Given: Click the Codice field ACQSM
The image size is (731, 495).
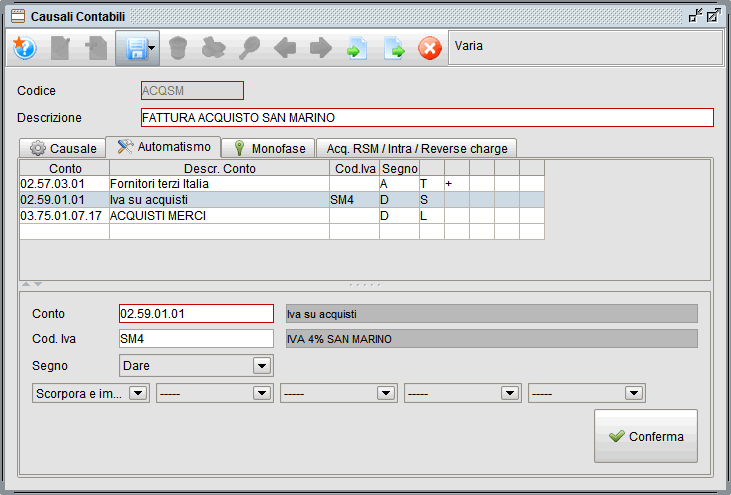Looking at the screenshot, I should pos(192,90).
